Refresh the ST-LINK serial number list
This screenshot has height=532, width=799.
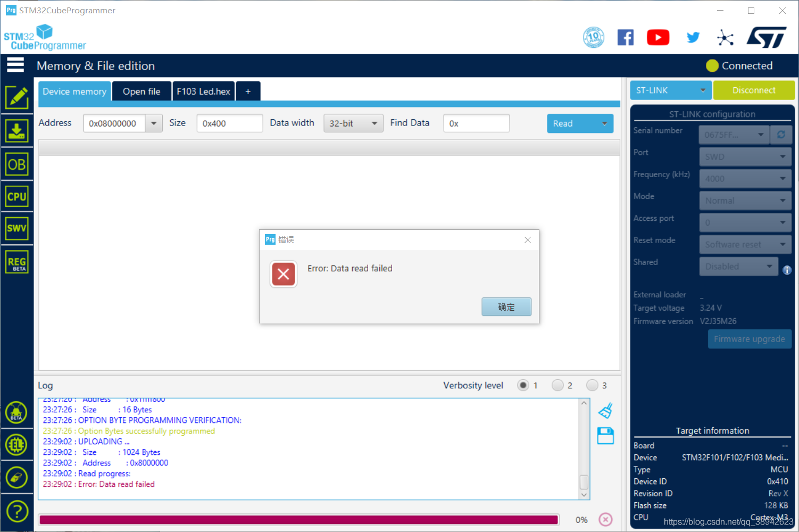tap(781, 135)
